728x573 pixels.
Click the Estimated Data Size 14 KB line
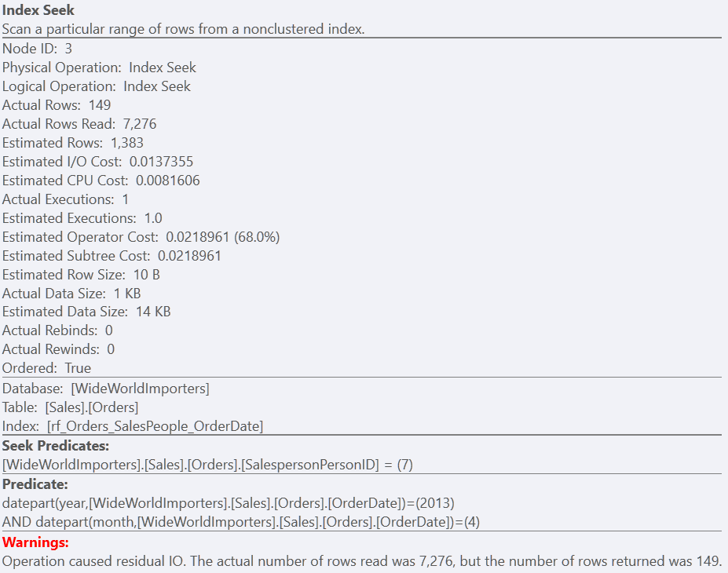point(86,312)
